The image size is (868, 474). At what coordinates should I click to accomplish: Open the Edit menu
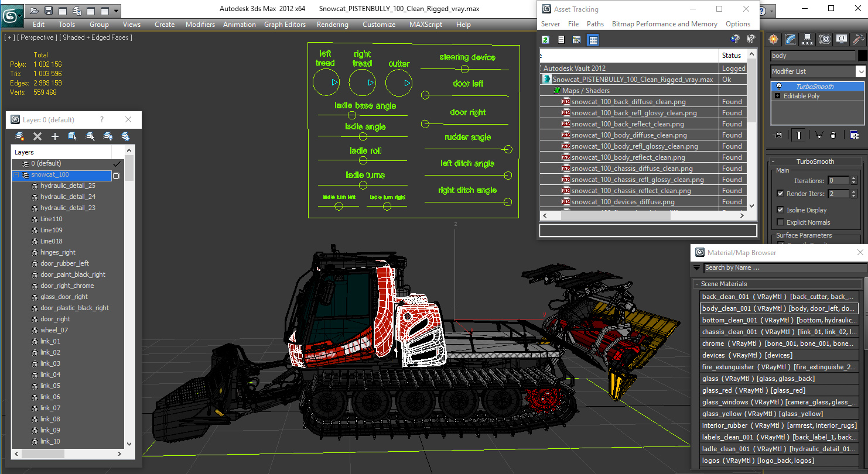tap(39, 25)
